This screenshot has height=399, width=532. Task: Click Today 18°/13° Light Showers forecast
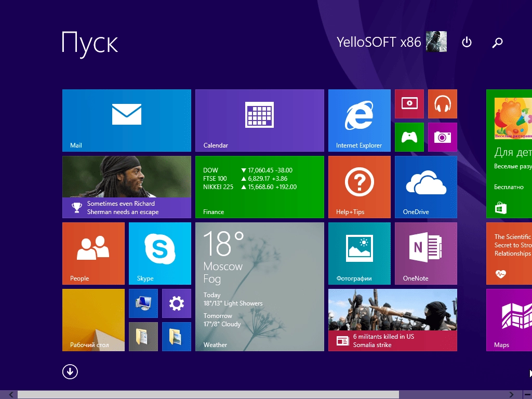coord(233,299)
